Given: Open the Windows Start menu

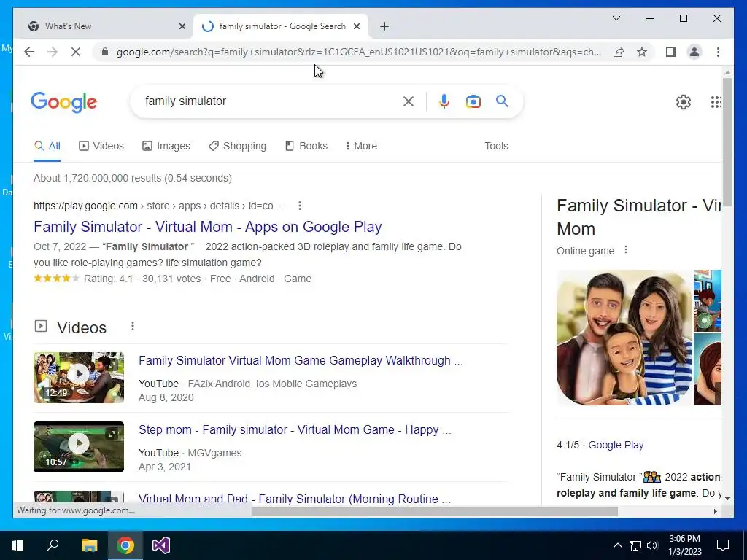Looking at the screenshot, I should (x=18, y=545).
